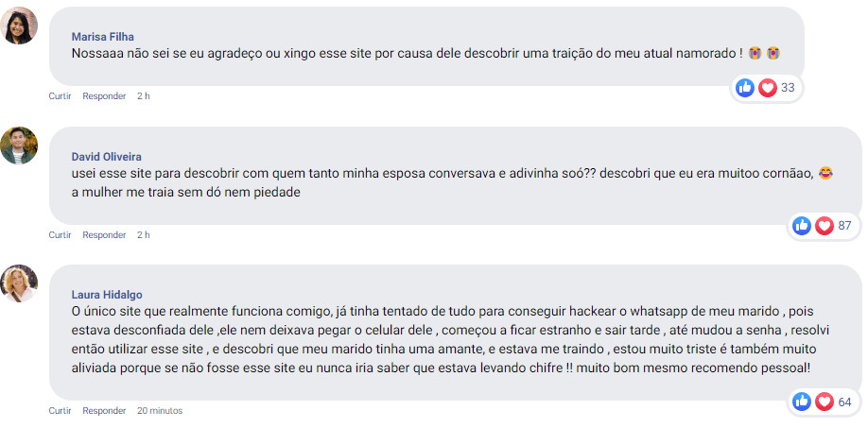Click Responder under Laura Hidalgo's comment
Screen dimensions: 868x428
pos(104,411)
